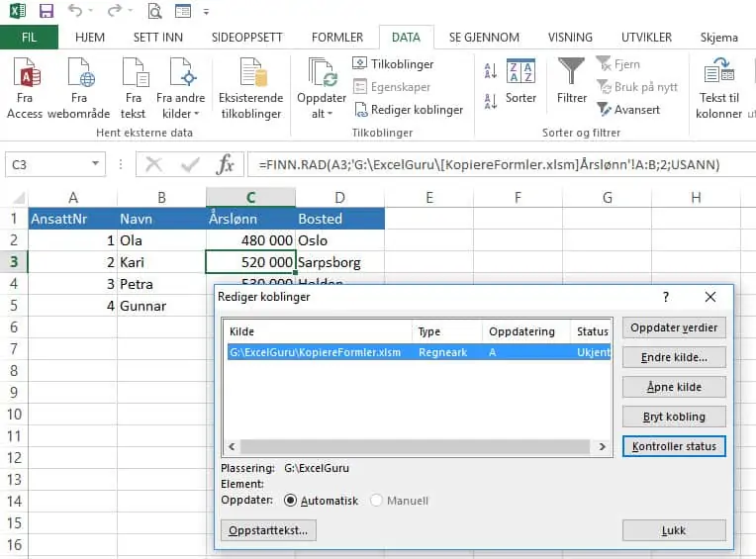Sort descending Z to A
Viewport: 756px width, 559px height.
pyautogui.click(x=491, y=101)
